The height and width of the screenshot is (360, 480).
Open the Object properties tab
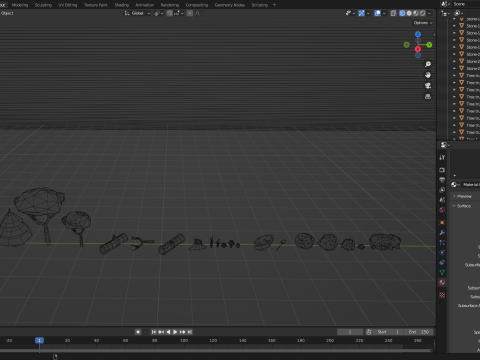coord(442,222)
